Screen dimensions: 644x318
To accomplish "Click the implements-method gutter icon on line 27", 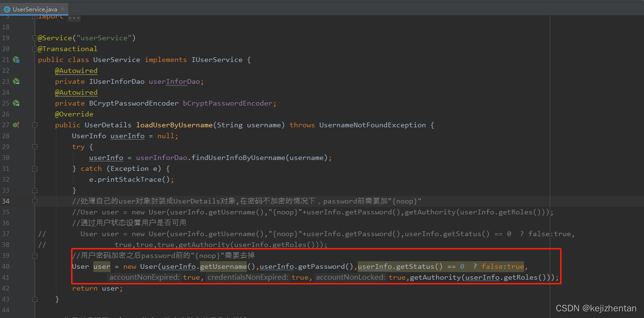I will 16,125.
